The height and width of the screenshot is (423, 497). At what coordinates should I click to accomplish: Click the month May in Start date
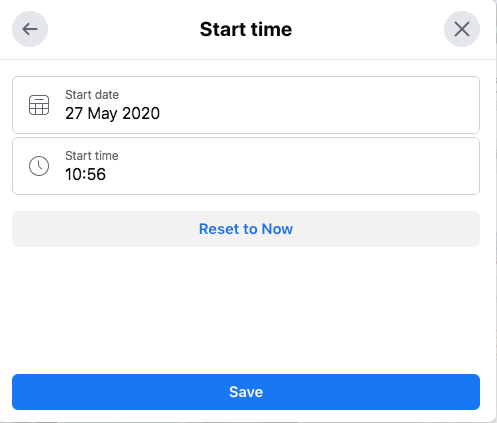pyautogui.click(x=103, y=114)
